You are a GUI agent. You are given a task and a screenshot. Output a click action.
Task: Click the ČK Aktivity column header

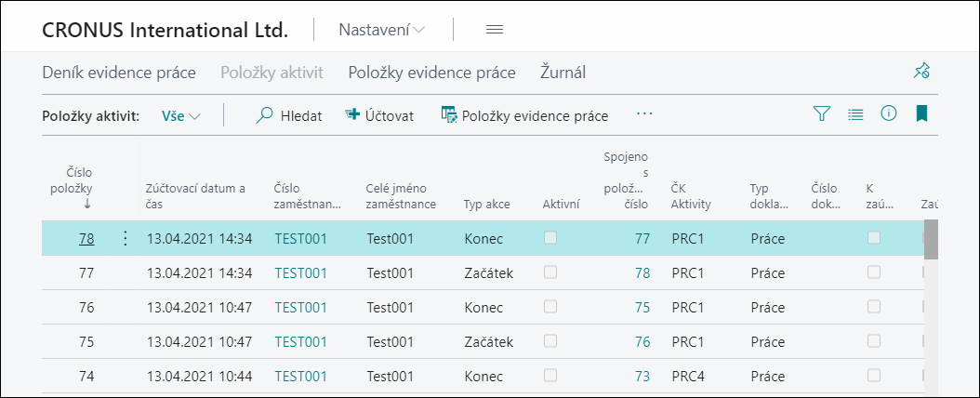click(691, 196)
